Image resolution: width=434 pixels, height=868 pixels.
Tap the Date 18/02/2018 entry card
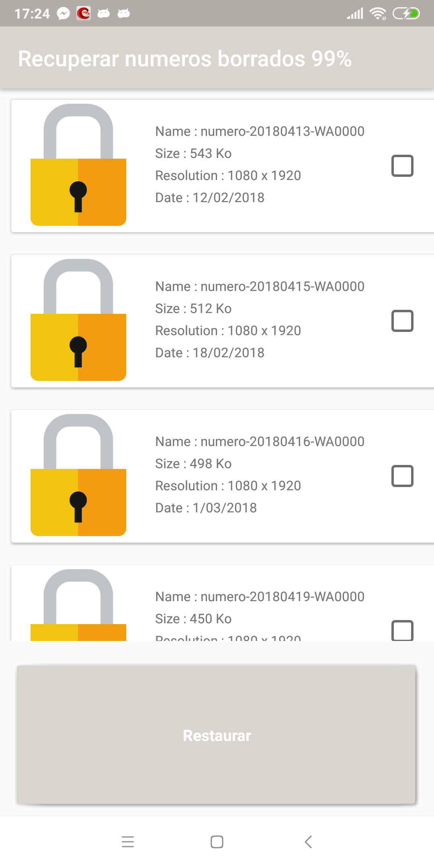click(210, 353)
